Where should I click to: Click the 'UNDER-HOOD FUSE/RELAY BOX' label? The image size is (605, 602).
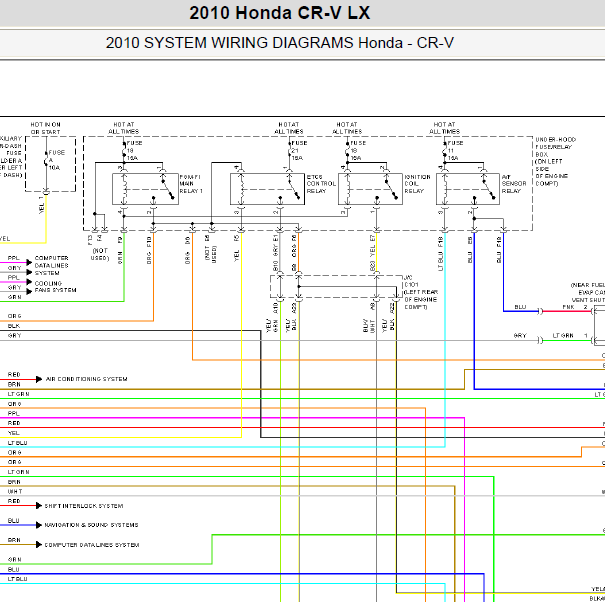(556, 147)
